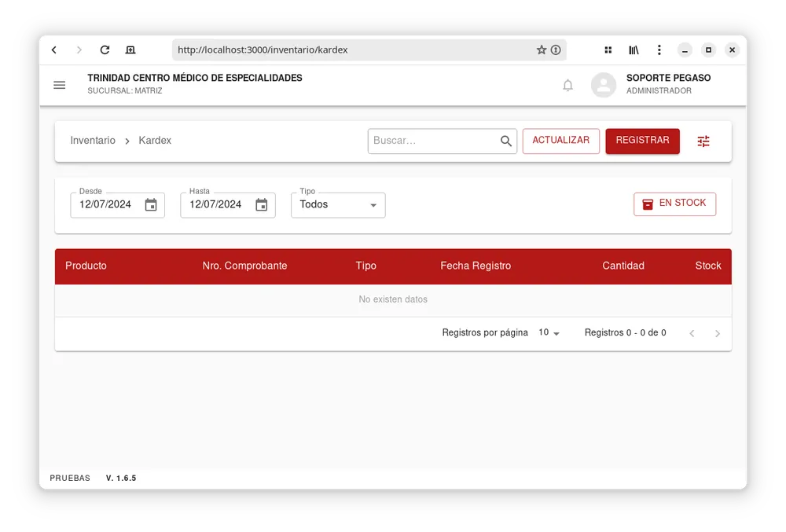
Task: Open the hamburger navigation menu
Action: coord(60,85)
